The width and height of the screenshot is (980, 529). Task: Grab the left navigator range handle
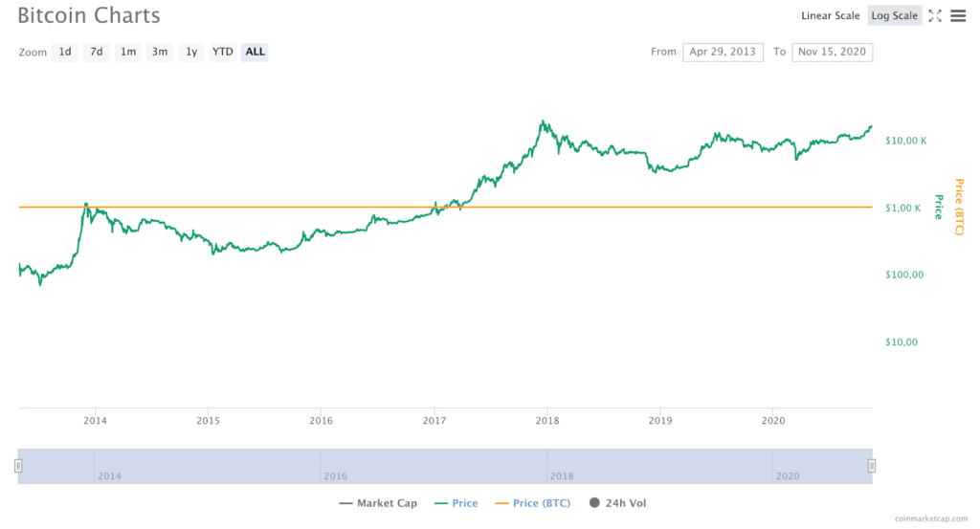[x=18, y=466]
